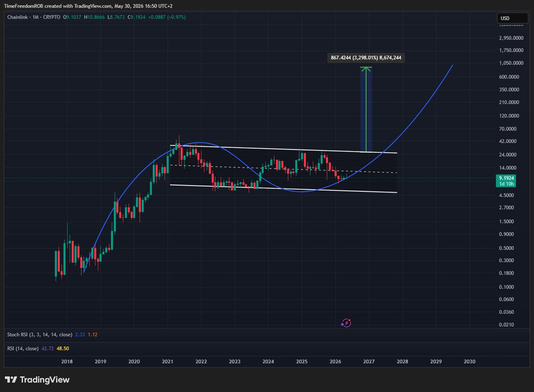
Task: Click the 2021 year label on time axis
Action: [x=167, y=362]
